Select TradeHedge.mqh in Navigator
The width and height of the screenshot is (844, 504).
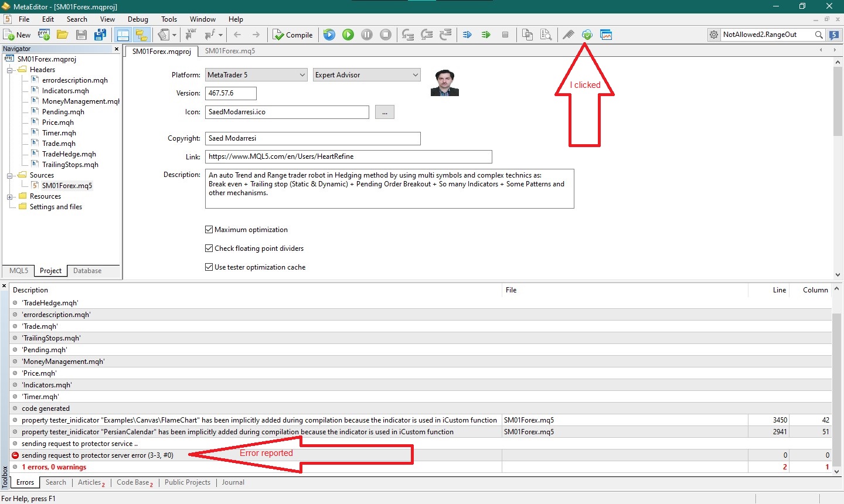pos(69,154)
